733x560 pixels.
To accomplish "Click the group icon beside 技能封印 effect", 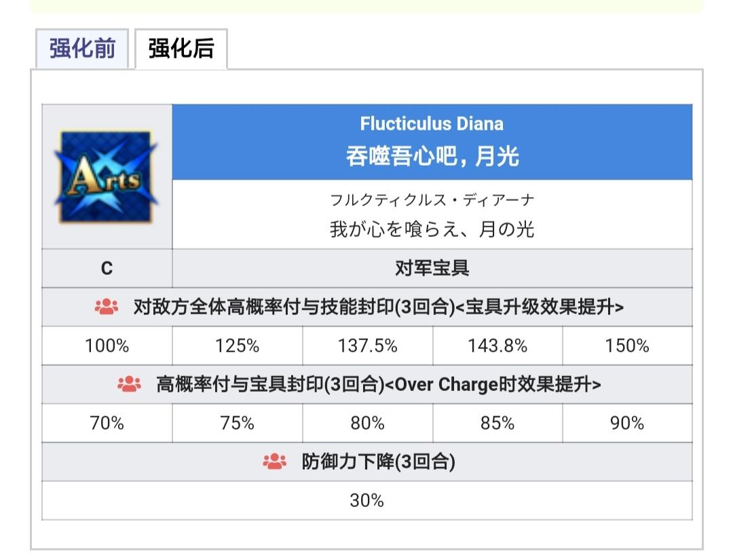I will point(107,307).
